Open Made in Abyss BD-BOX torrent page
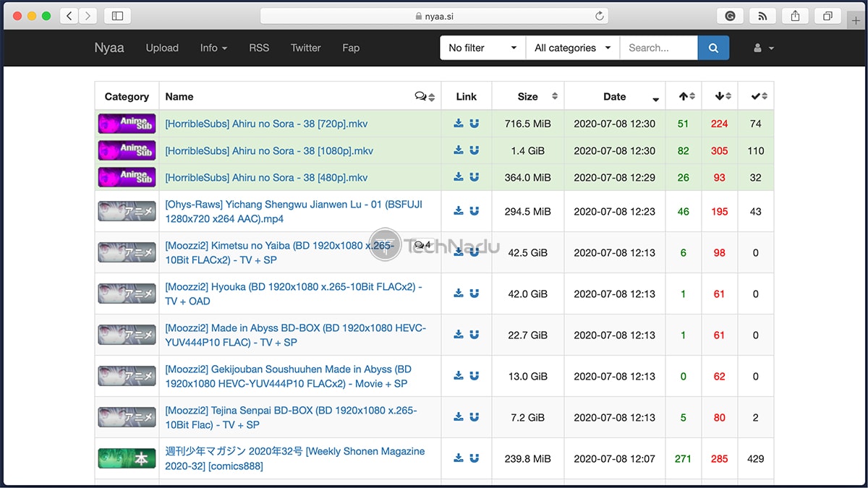Viewport: 868px width, 488px height. tap(296, 335)
